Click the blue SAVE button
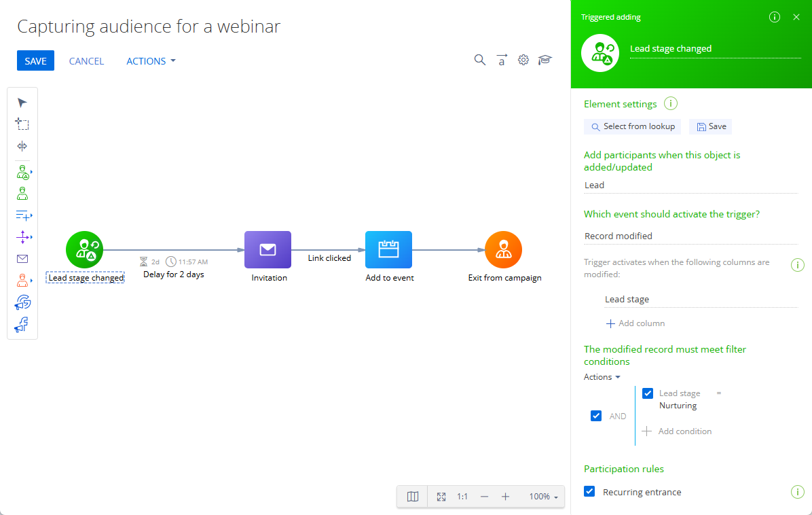 click(35, 60)
